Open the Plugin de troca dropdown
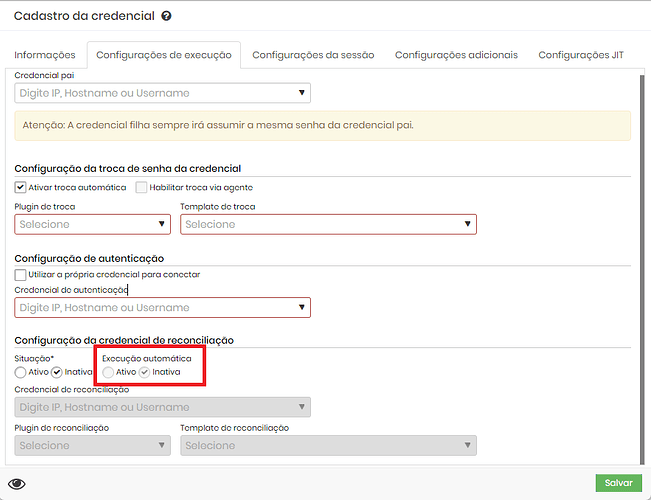The height and width of the screenshot is (500, 651). 92,224
